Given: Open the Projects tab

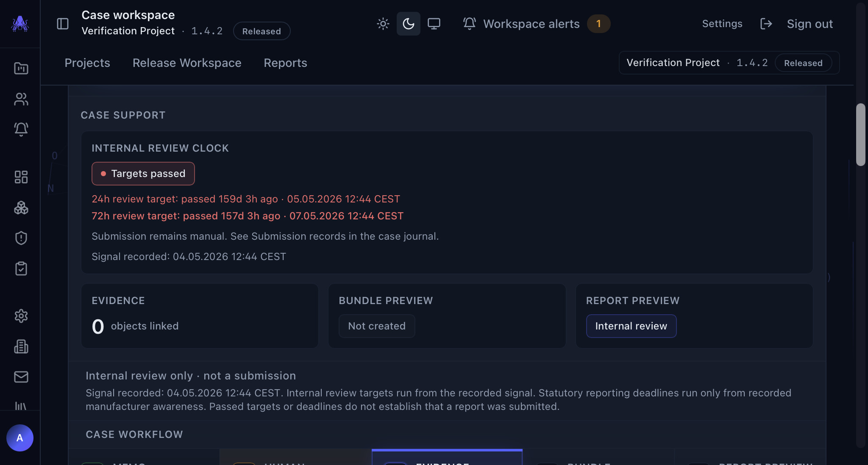Looking at the screenshot, I should coord(87,63).
